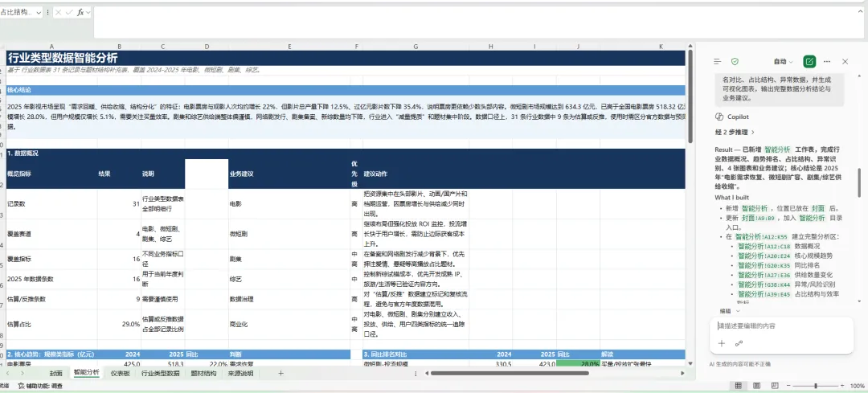Screen dimensions: 868x393
Task: Click zoom in plus button
Action: [x=844, y=386]
